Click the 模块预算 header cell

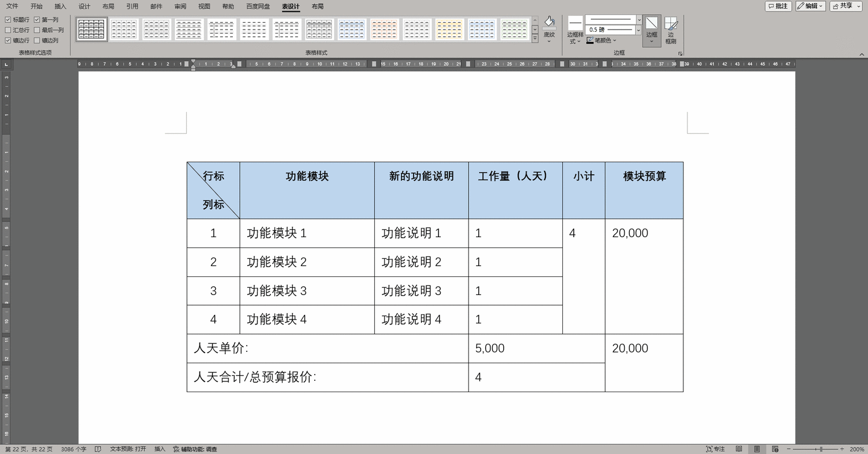[644, 190]
